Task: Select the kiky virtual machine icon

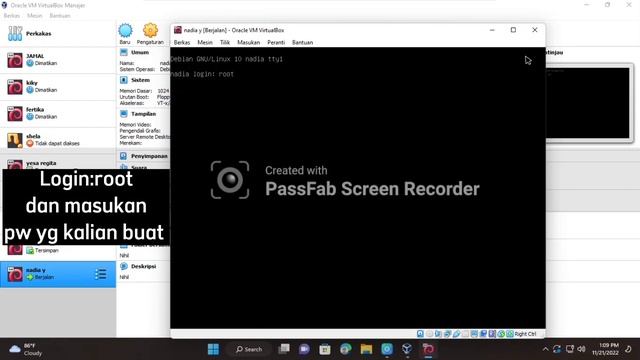Action: click(15, 87)
